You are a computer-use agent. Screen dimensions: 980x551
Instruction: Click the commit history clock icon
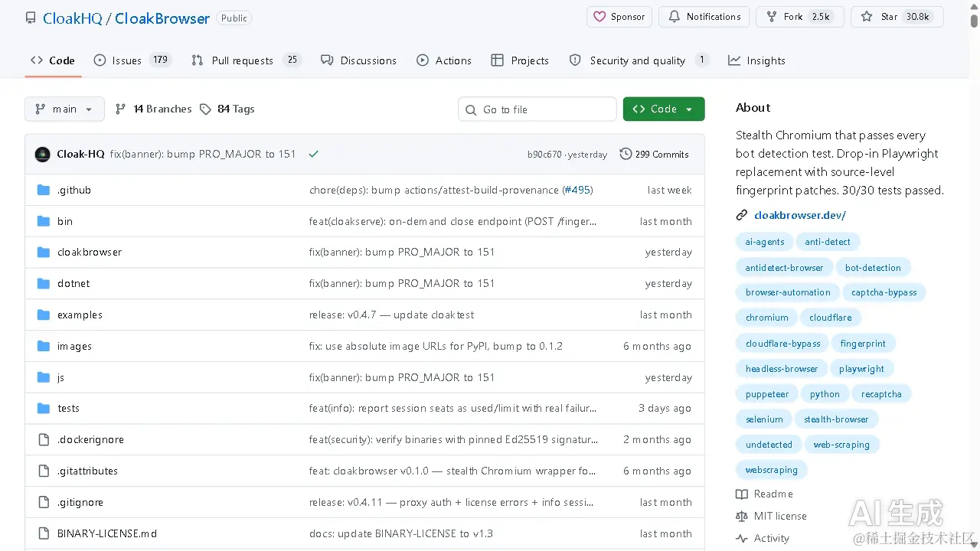click(x=626, y=154)
